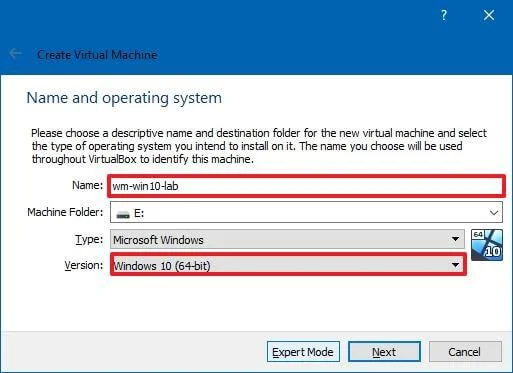Switch to Expert Mode
Screen dimensions: 513x373
click(x=303, y=352)
